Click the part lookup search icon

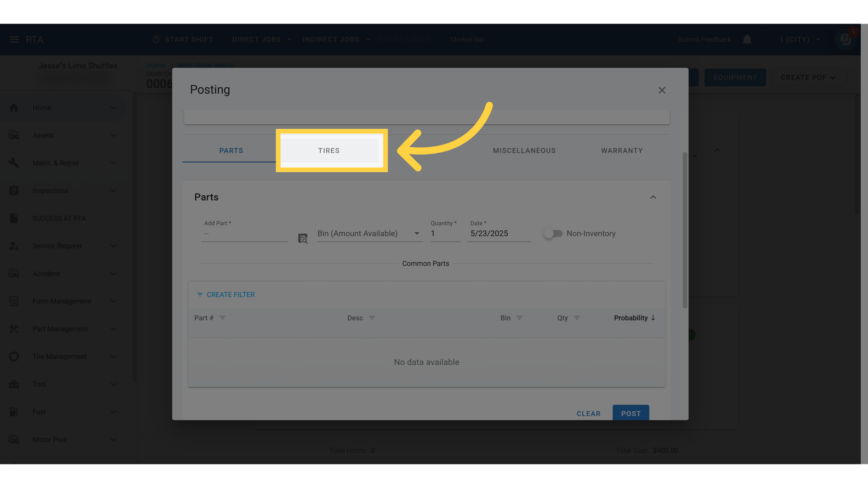302,238
